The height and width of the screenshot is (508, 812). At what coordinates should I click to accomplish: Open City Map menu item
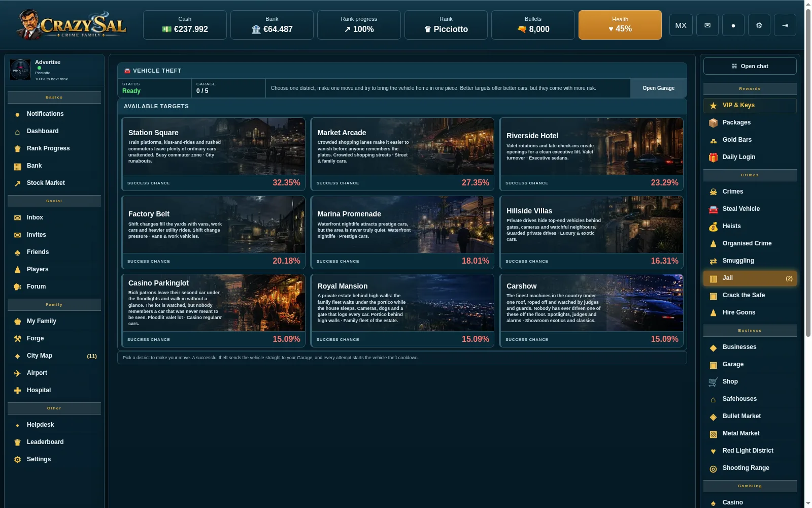[x=54, y=356]
